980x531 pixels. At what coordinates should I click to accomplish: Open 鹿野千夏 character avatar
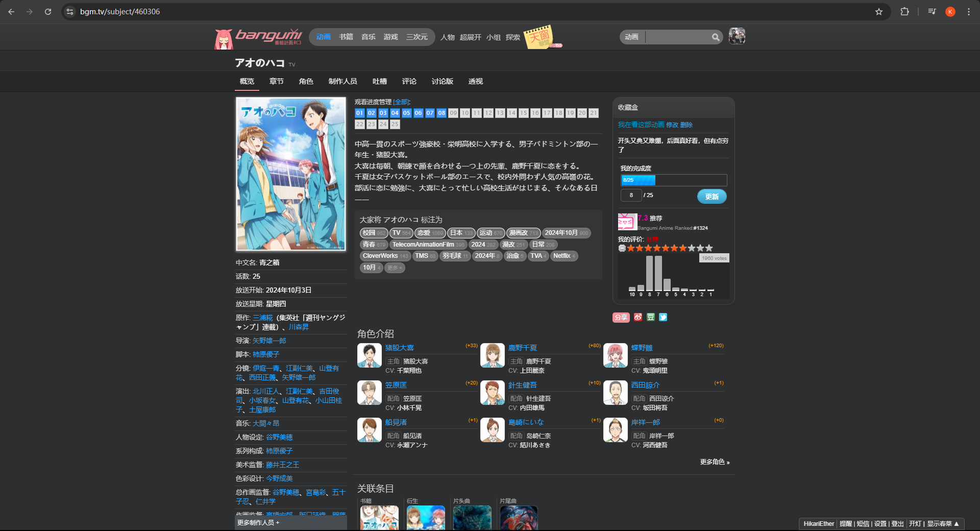click(x=493, y=355)
